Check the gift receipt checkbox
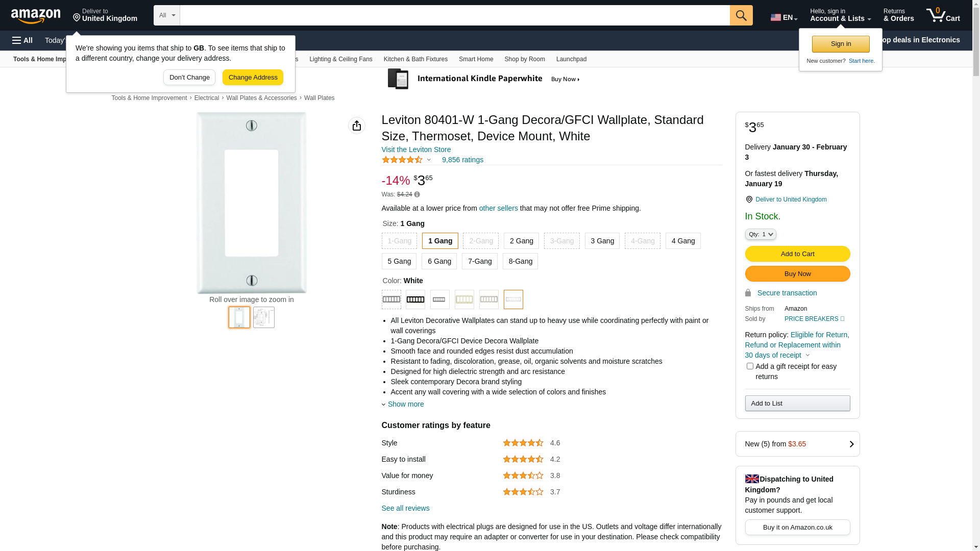Screen dimensions: 980x551 [750, 366]
